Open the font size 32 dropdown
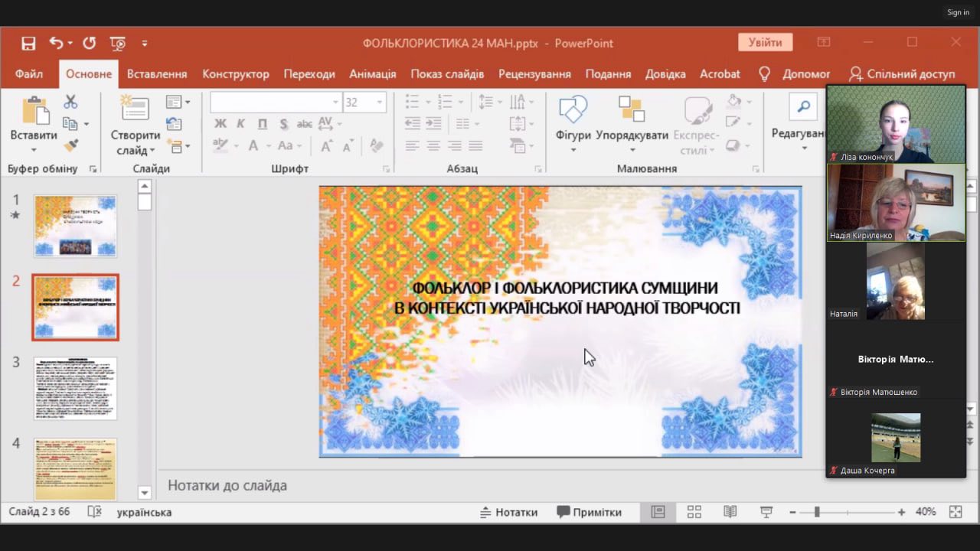The width and height of the screenshot is (980, 551). pyautogui.click(x=379, y=103)
